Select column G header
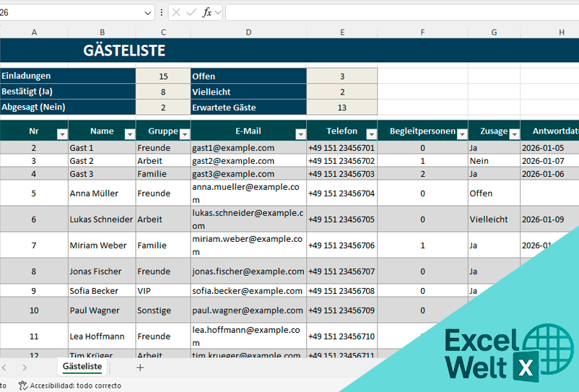579x392 pixels. (x=494, y=32)
